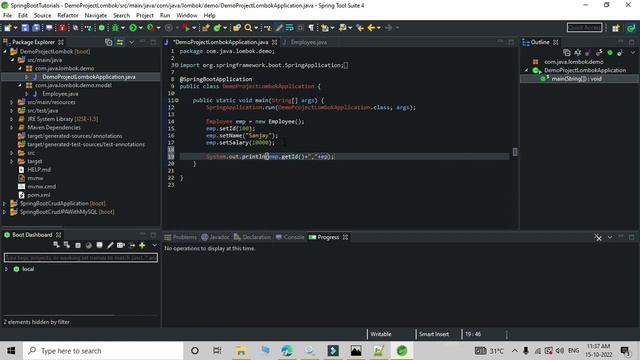The image size is (640, 360).
Task: Click the pencil edit icon in Boot Dashboard
Action: point(110,245)
